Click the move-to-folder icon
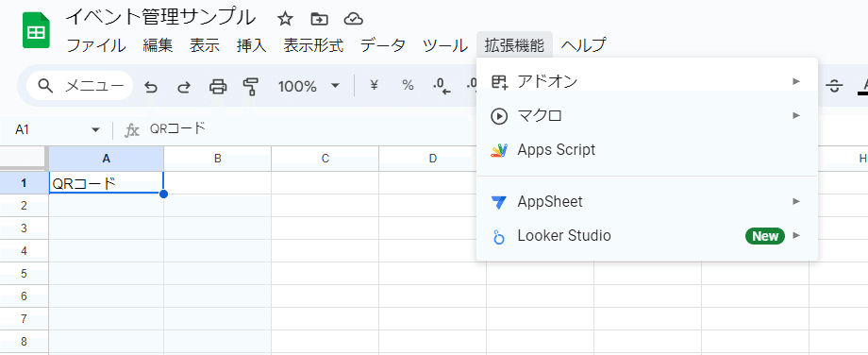 (319, 20)
